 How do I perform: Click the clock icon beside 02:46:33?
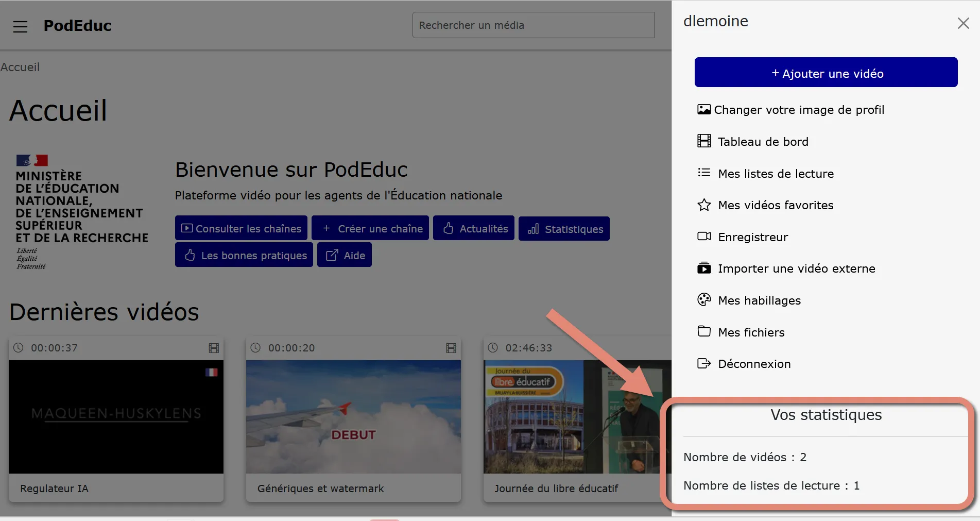[493, 347]
